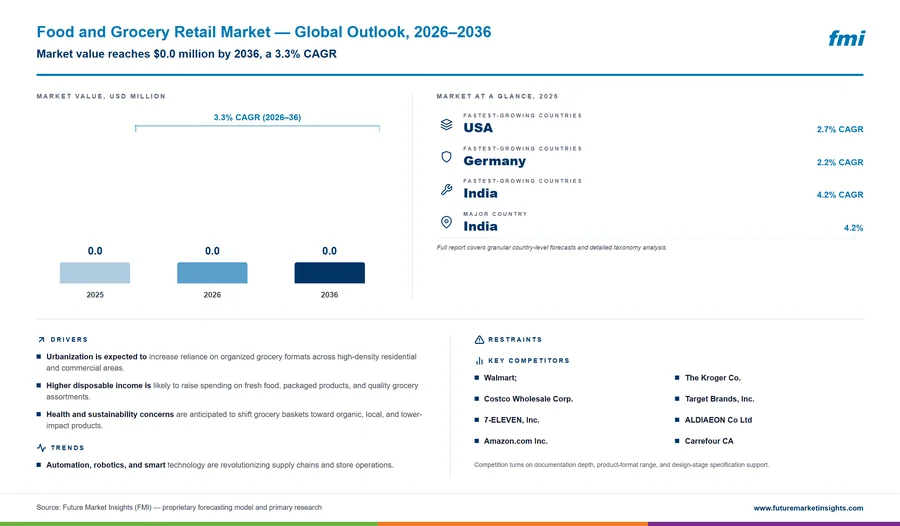Click the shield icon beside Germany
Screen dimensions: 900x526
pyautogui.click(x=446, y=157)
